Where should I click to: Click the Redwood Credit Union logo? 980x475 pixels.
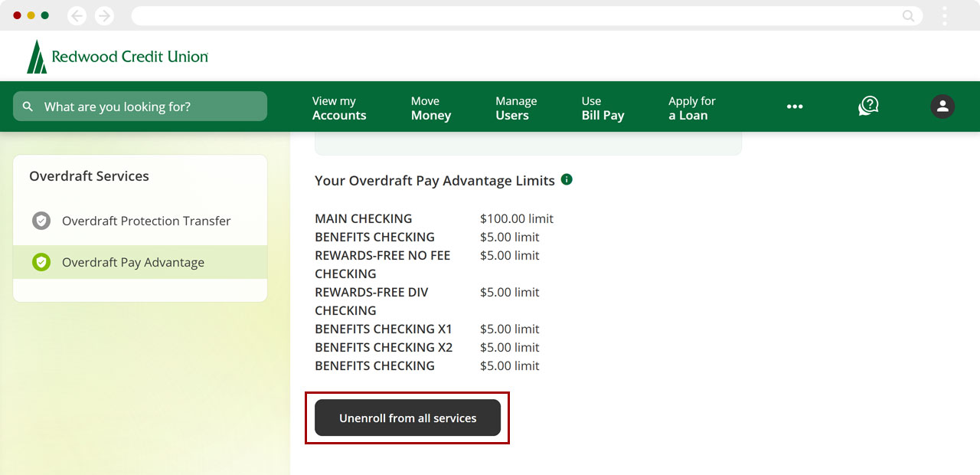pos(117,57)
